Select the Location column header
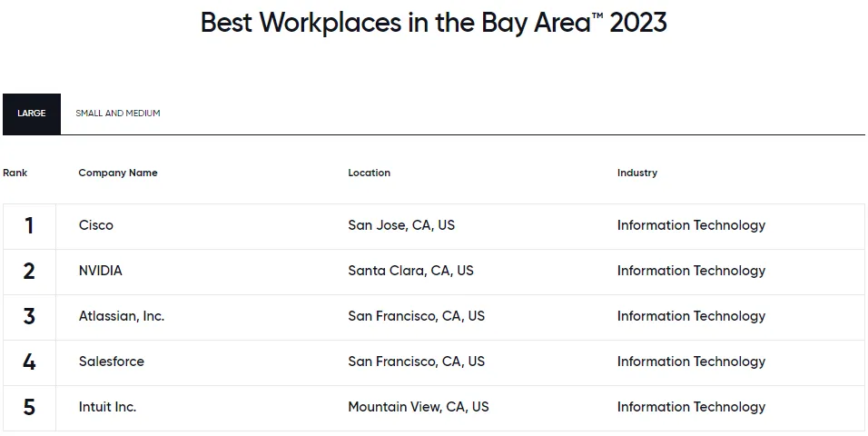Viewport: 868px width, 436px height. 370,173
